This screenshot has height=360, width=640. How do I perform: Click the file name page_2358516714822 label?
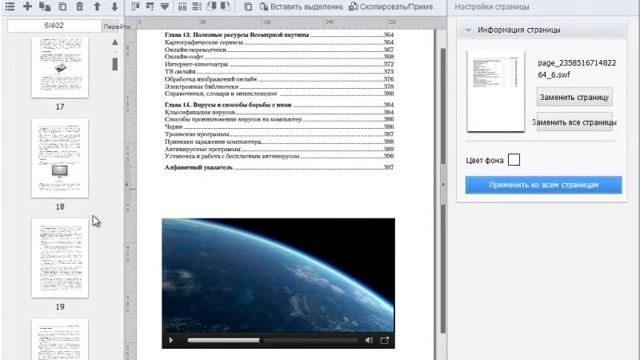pyautogui.click(x=577, y=69)
